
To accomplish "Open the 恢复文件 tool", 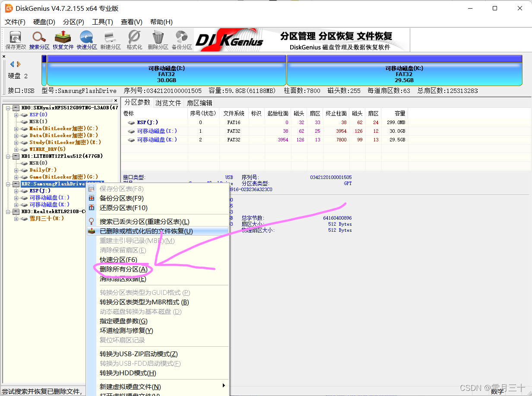I will click(x=63, y=40).
